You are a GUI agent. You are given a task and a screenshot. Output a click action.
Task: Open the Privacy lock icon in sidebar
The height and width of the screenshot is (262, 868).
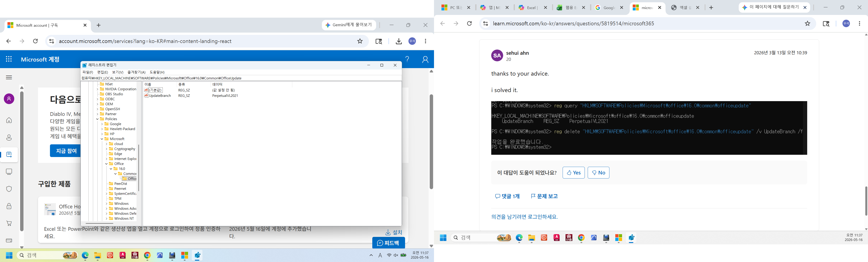pos(9,206)
